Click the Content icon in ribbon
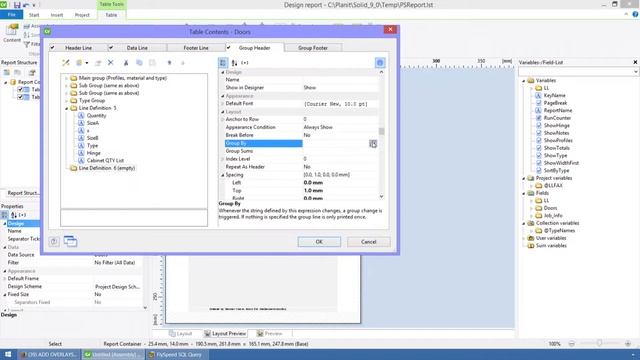The width and height of the screenshot is (640, 360). (12, 33)
